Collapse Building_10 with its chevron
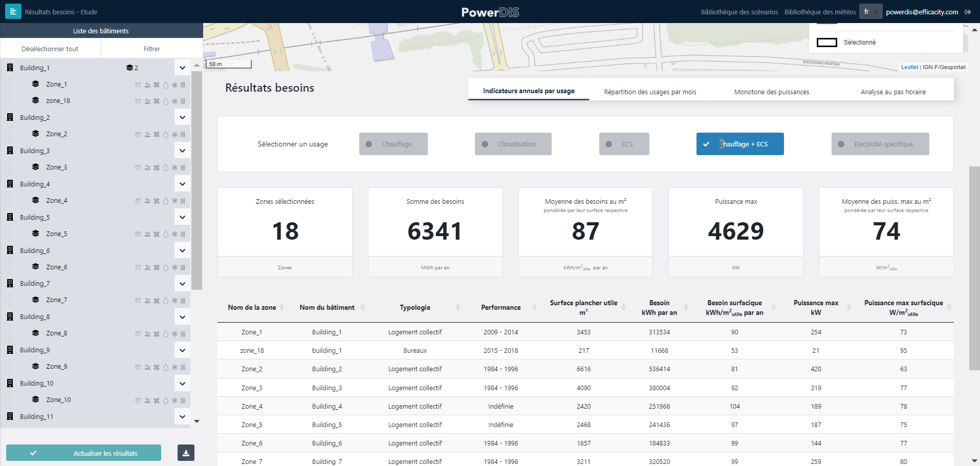980x466 pixels. 182,384
